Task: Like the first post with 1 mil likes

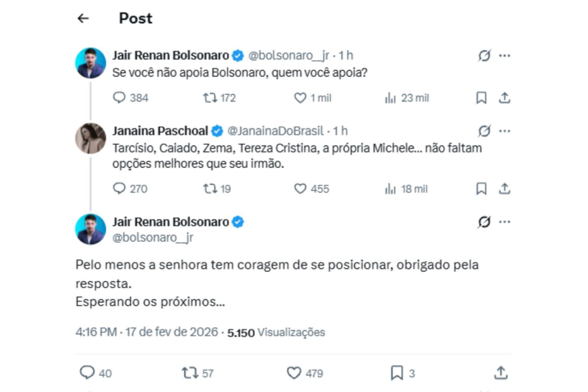Action: [x=300, y=98]
